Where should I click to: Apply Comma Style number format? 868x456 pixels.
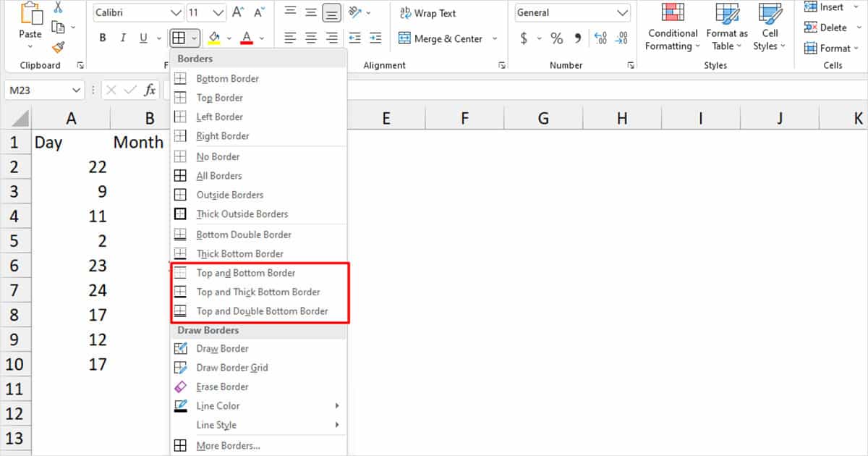577,38
